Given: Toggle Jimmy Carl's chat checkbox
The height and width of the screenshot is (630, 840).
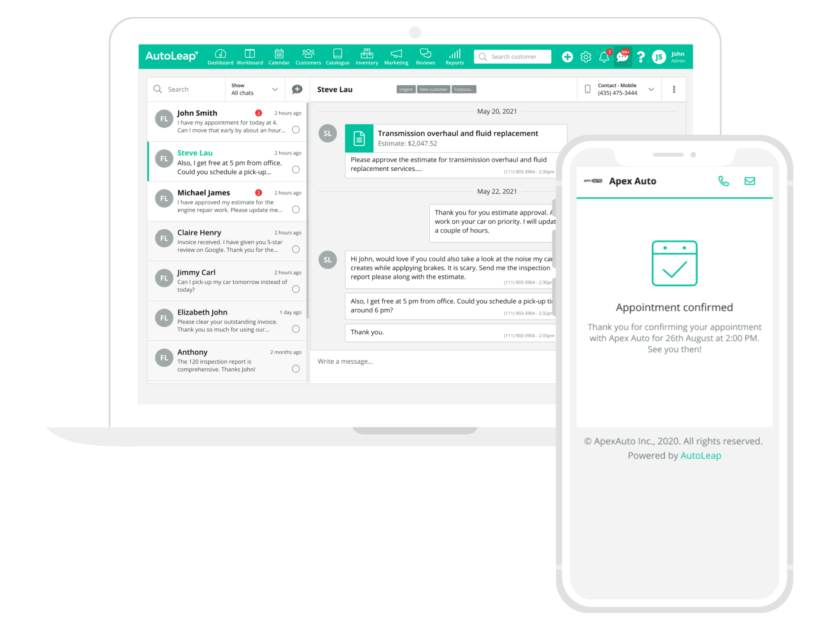Looking at the screenshot, I should 298,289.
